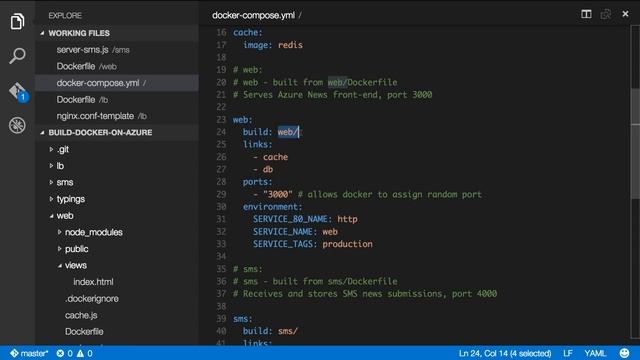The height and width of the screenshot is (360, 640).
Task: Click the 'build: sms/' line
Action: point(270,331)
